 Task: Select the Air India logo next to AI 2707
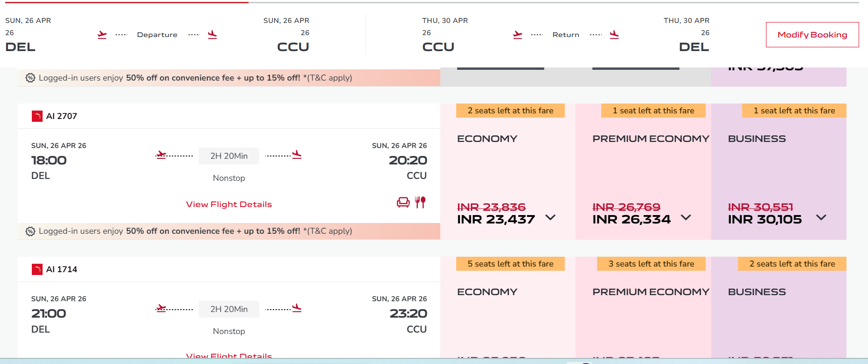(37, 116)
